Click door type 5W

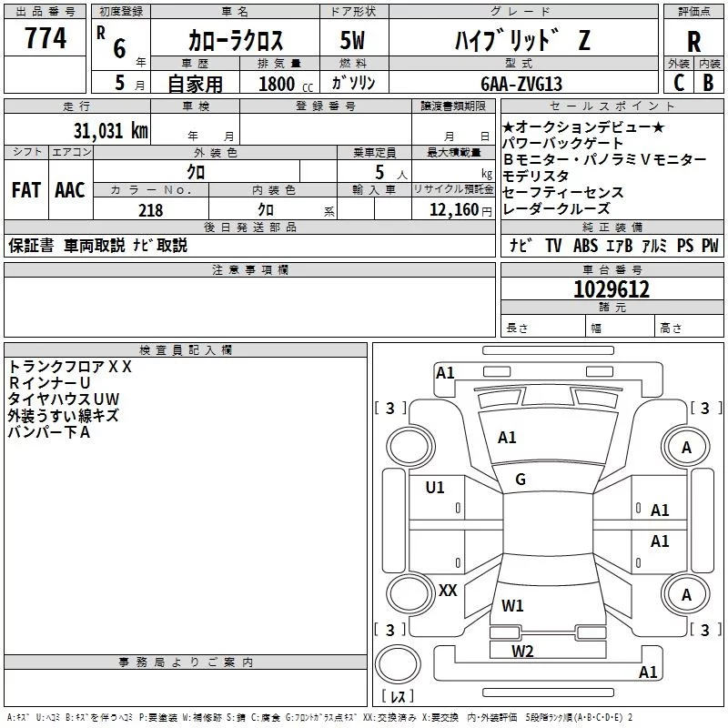pyautogui.click(x=352, y=40)
